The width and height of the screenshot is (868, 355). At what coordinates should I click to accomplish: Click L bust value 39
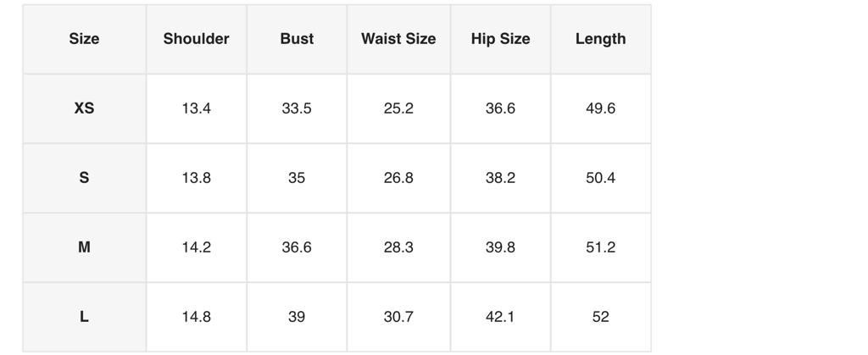click(297, 317)
